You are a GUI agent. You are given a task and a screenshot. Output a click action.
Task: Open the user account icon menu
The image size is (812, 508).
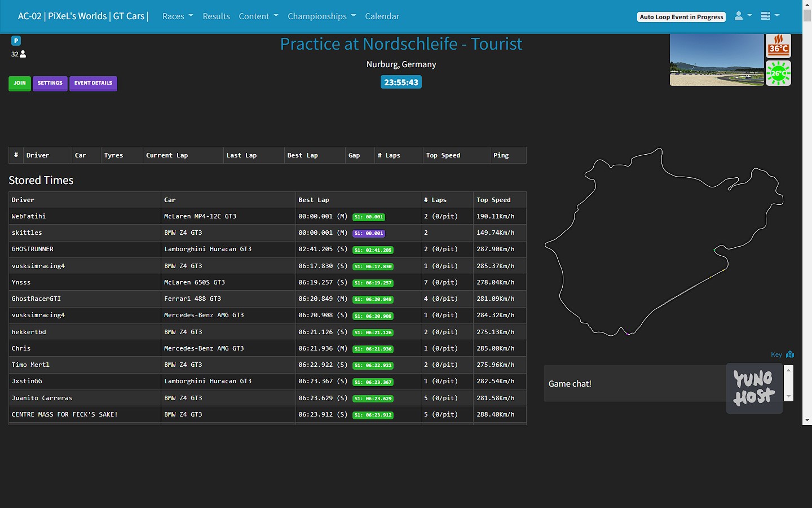742,16
